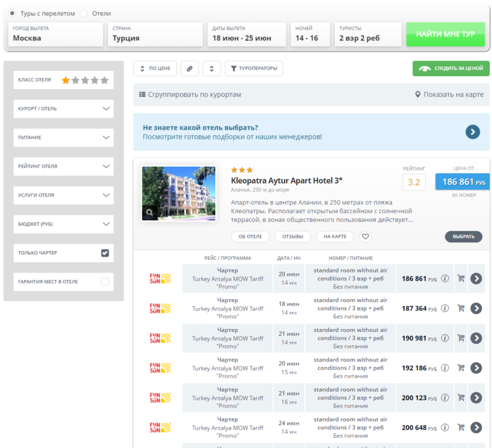
Task: Click the 186 861 руб price badge
Action: coord(463,182)
